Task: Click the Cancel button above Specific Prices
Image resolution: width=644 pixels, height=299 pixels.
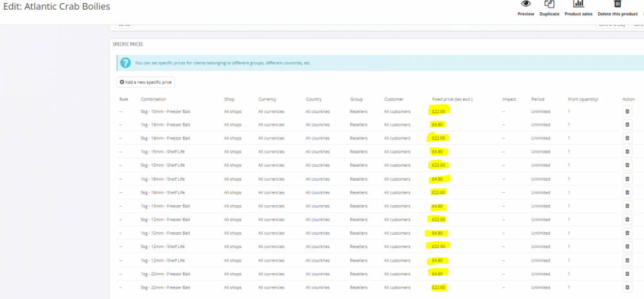Action: point(124,25)
